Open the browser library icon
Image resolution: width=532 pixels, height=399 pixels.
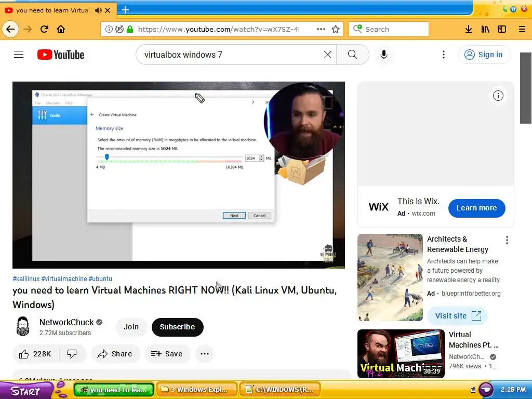[x=485, y=29]
